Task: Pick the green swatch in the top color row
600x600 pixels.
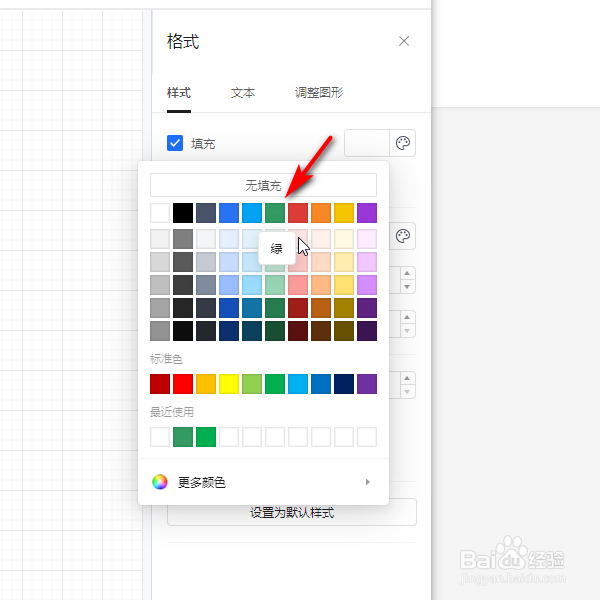Action: click(x=275, y=212)
